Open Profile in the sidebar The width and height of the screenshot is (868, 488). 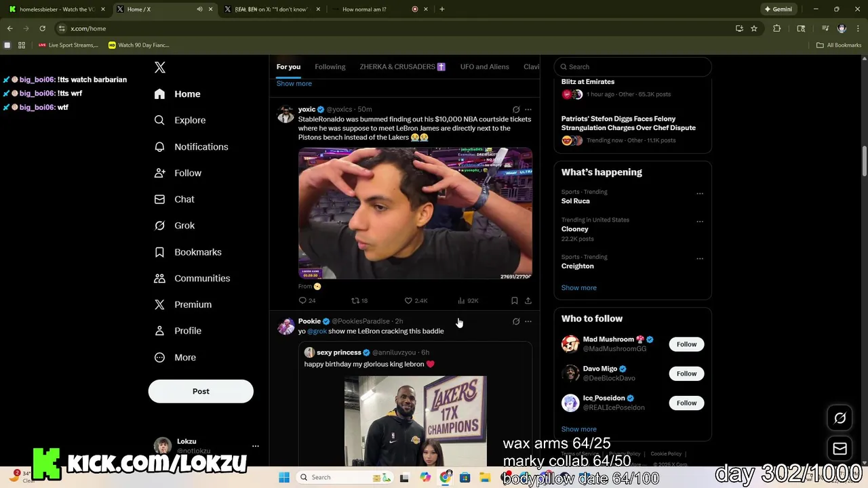(178, 331)
